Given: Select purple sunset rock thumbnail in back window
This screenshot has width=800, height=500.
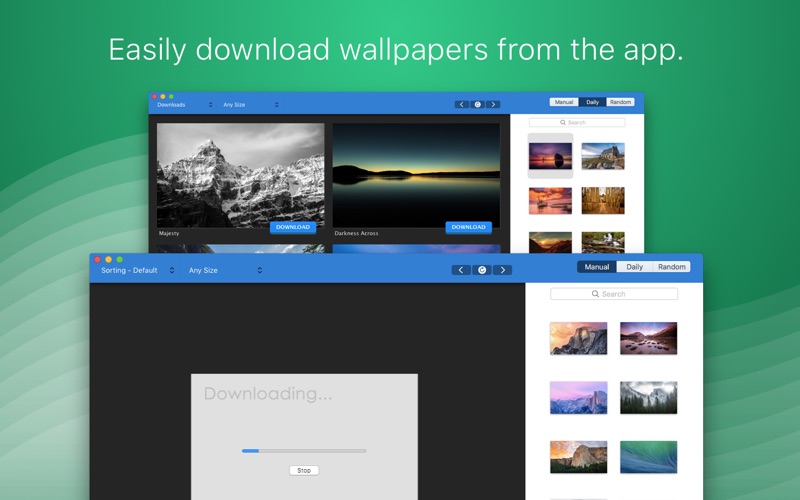Looking at the screenshot, I should pos(550,156).
